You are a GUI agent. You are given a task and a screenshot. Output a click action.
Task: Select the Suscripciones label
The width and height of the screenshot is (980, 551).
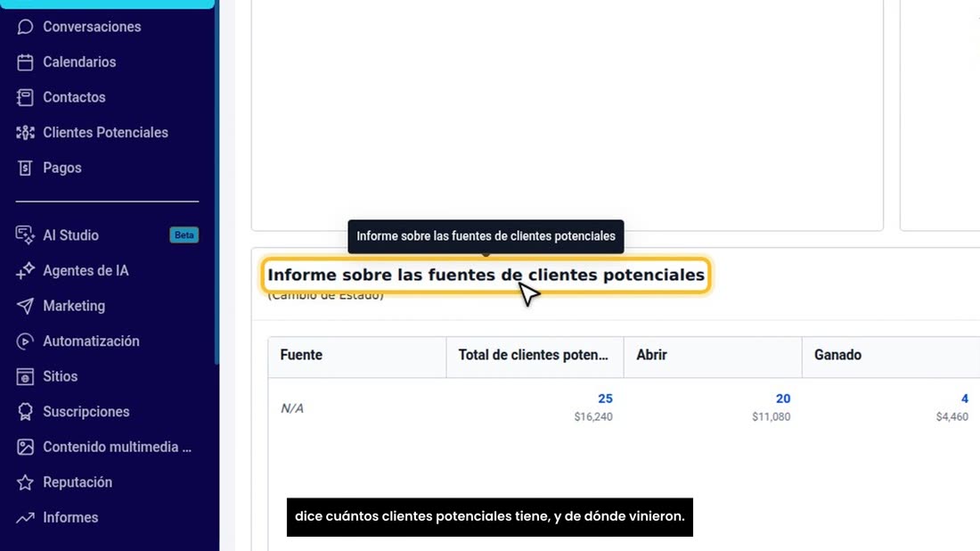coord(86,412)
